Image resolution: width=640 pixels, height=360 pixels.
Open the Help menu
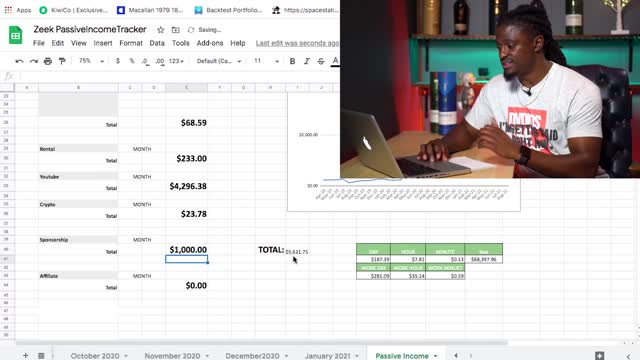(238, 43)
